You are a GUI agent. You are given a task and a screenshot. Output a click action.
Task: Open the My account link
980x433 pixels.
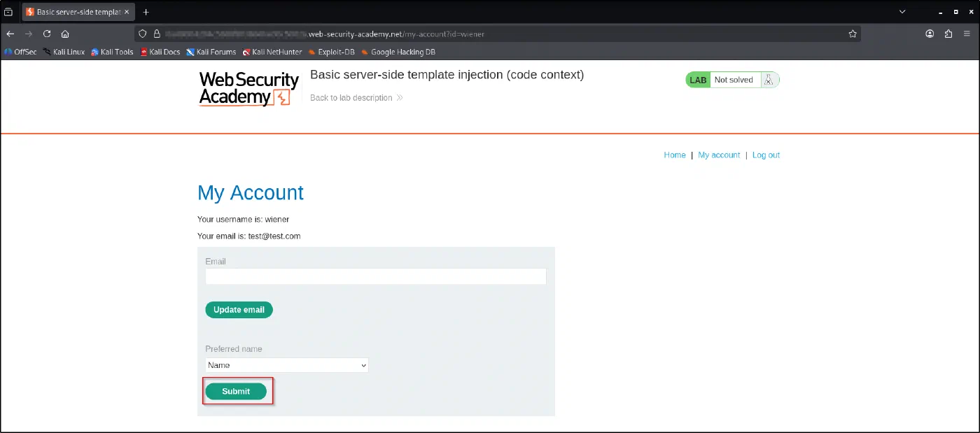point(719,155)
